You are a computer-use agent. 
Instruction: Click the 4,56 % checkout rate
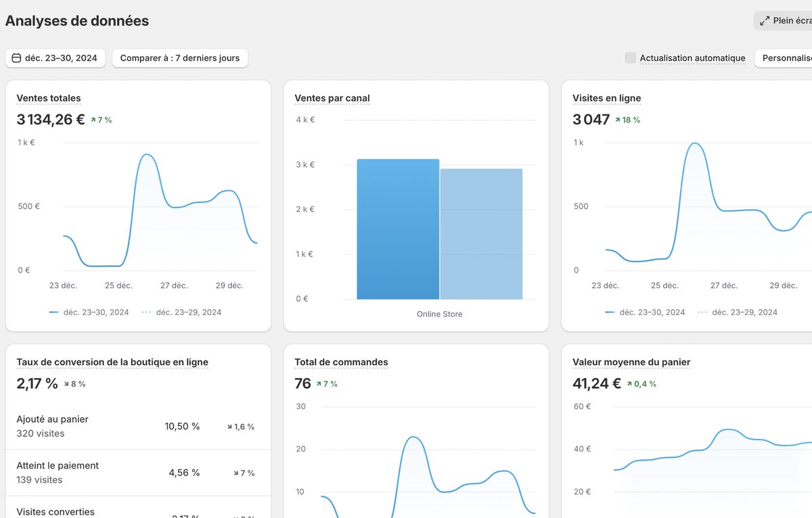[185, 473]
